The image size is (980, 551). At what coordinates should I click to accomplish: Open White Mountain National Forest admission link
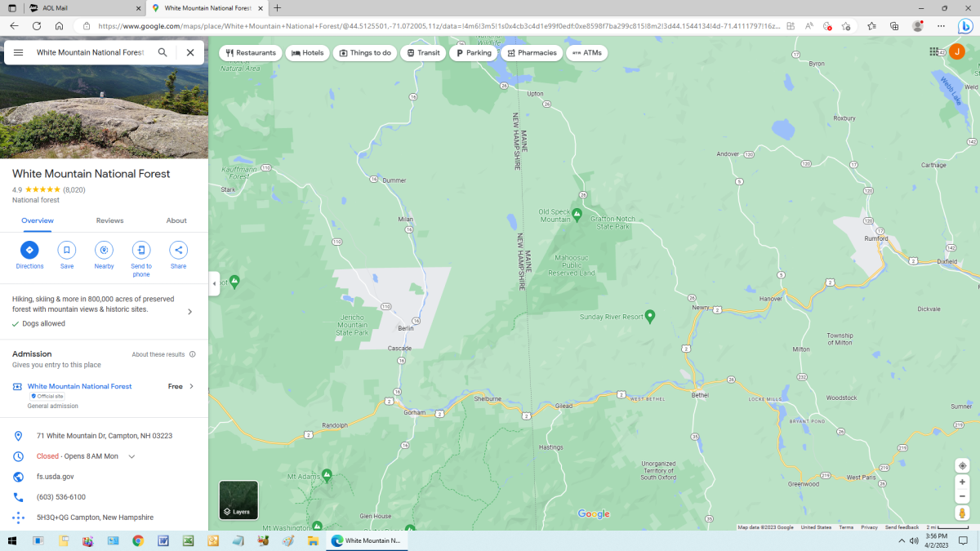(x=79, y=386)
